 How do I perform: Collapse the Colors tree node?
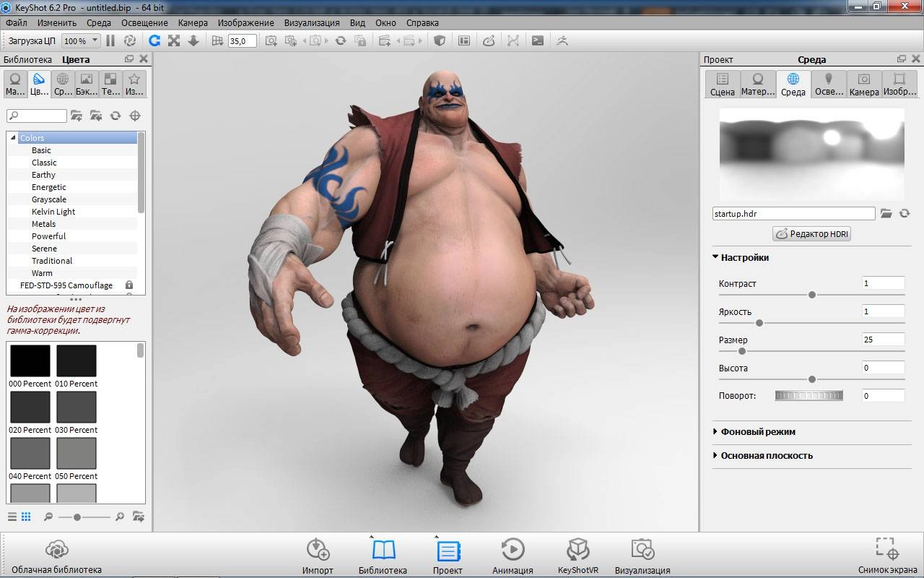[x=13, y=138]
